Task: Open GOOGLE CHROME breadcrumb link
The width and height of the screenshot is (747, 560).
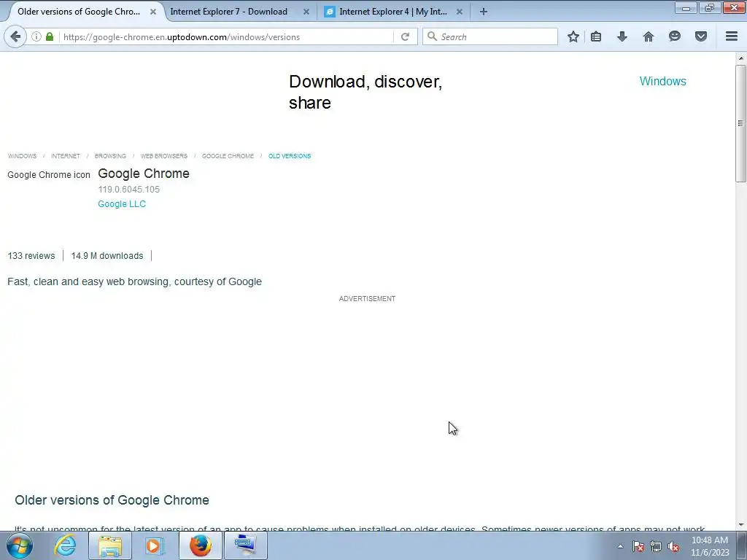Action: pos(228,156)
